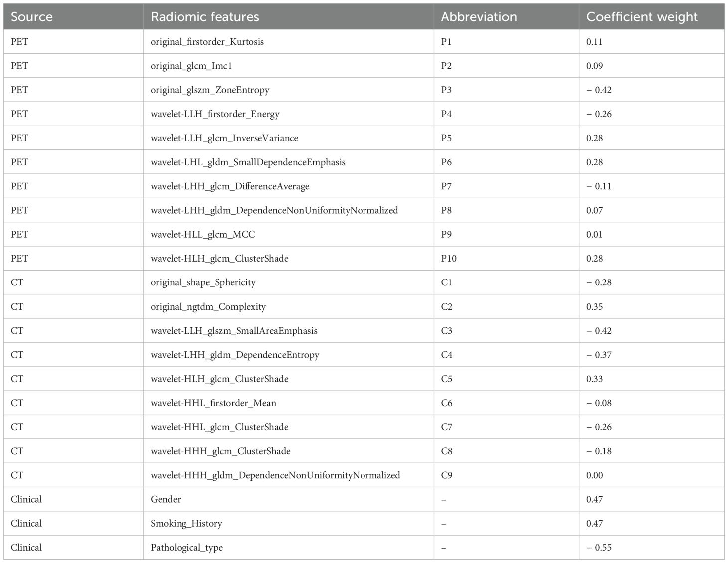The width and height of the screenshot is (728, 563).
Task: Select the Abbreviation column header
Action: [479, 17]
